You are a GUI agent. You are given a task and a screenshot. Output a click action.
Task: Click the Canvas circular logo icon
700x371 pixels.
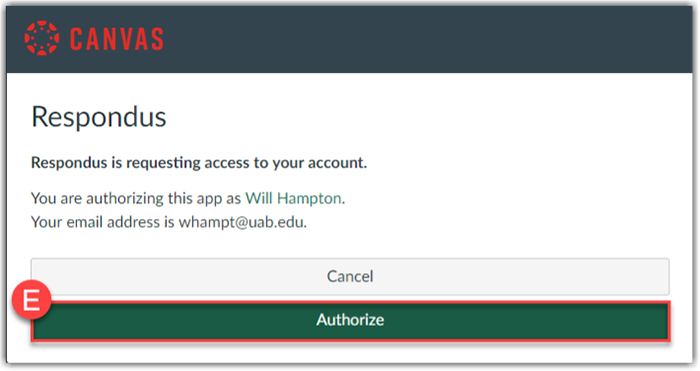(x=42, y=38)
